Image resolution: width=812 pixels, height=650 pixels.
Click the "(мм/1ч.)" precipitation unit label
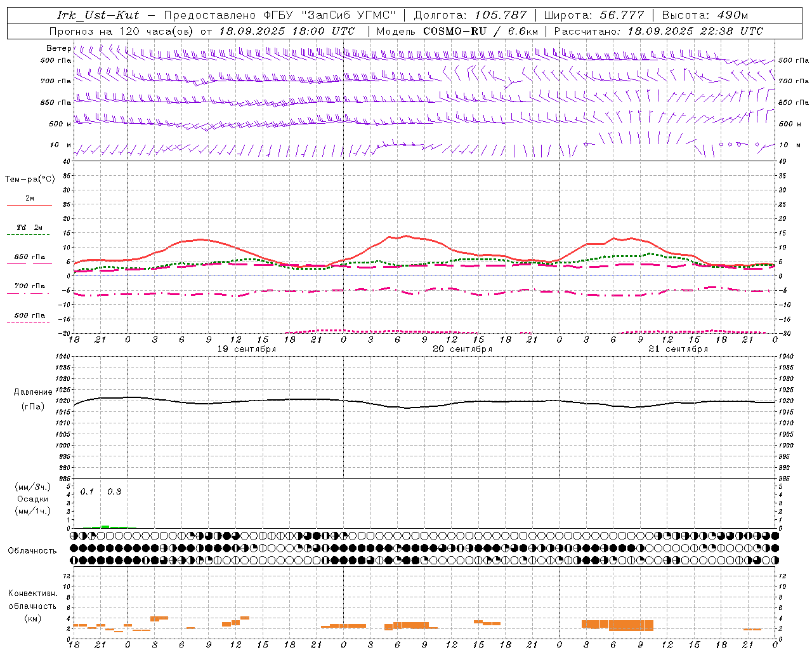[x=33, y=511]
